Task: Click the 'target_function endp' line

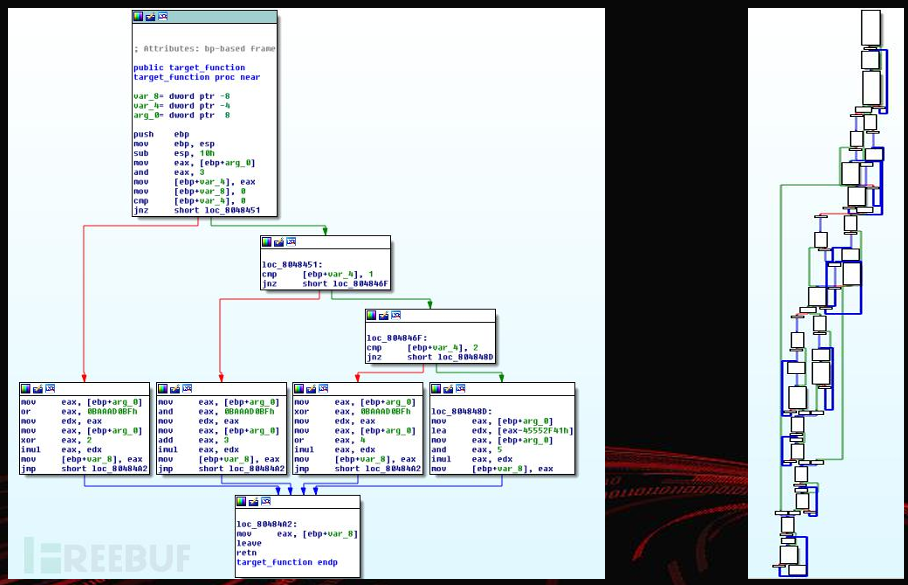Action: point(287,562)
